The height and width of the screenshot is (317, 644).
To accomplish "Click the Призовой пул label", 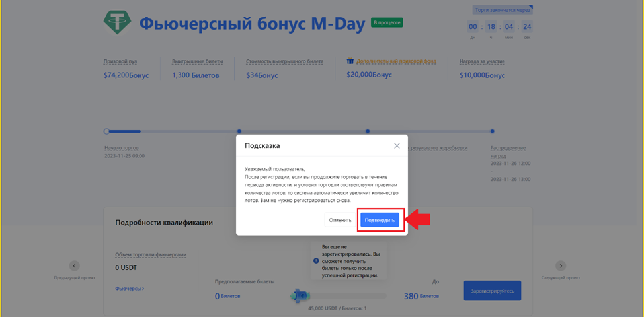I will coord(120,62).
